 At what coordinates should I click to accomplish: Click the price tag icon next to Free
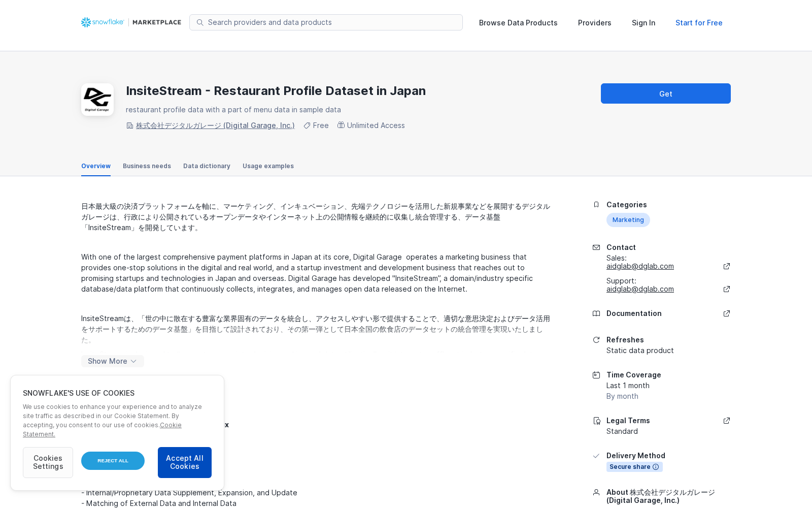tap(307, 125)
